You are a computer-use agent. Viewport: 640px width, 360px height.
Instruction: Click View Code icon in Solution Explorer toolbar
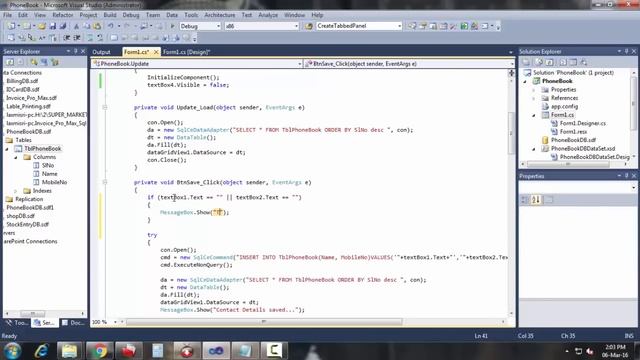click(x=563, y=62)
